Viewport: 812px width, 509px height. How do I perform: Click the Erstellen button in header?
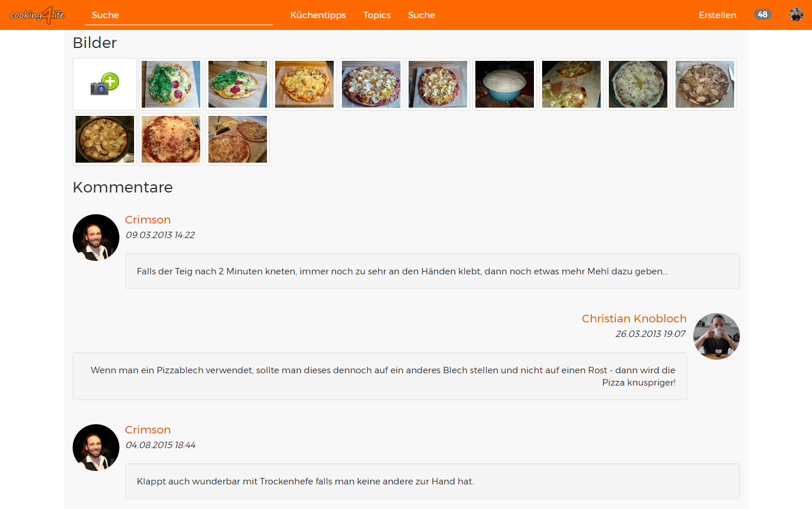[x=717, y=15]
